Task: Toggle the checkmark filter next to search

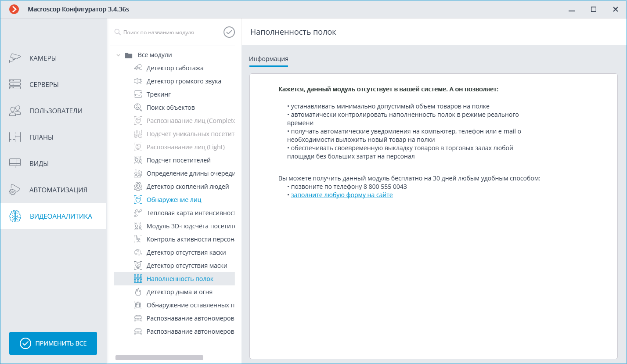Action: (229, 32)
